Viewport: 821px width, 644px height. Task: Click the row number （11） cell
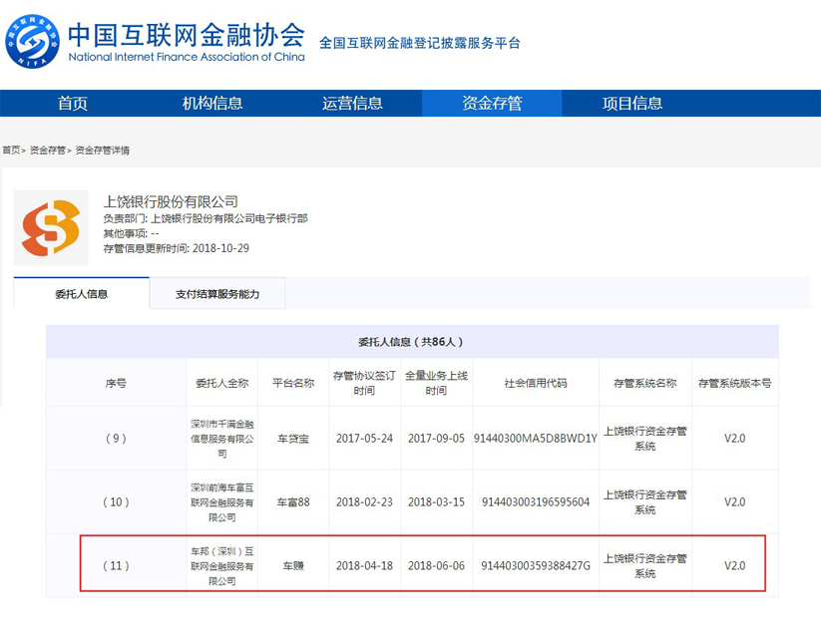[116, 566]
